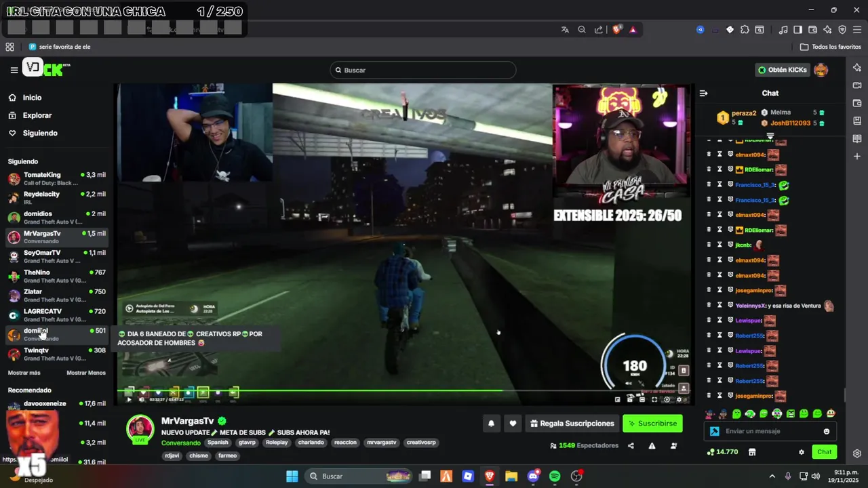Open Brave browser taskbar icon

click(489, 476)
